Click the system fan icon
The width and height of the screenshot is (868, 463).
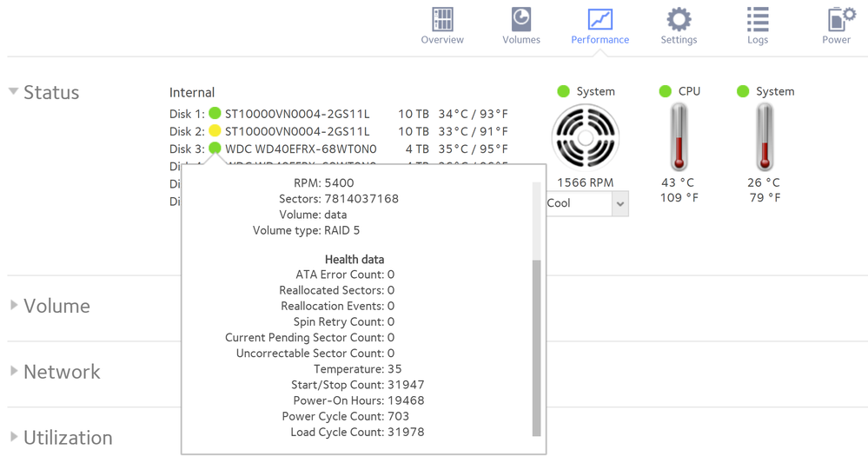coord(585,137)
